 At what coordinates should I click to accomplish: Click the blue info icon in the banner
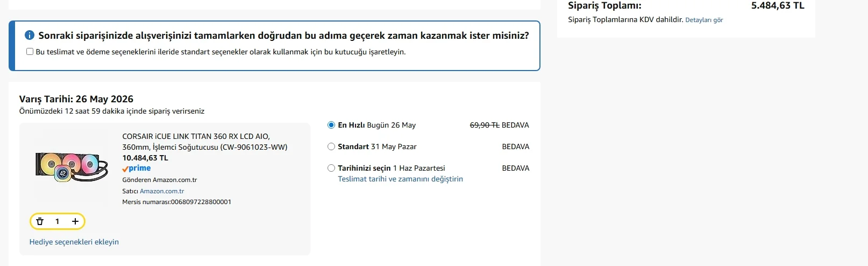tap(30, 36)
